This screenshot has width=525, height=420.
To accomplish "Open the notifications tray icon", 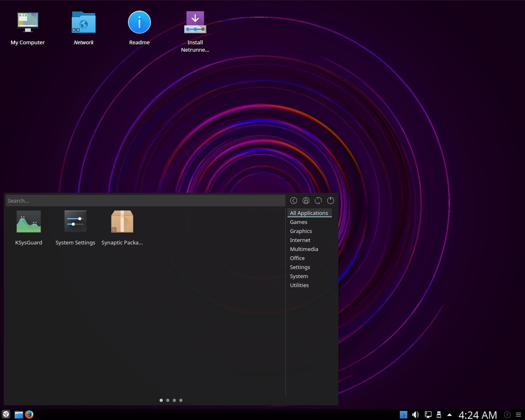I will (507, 415).
